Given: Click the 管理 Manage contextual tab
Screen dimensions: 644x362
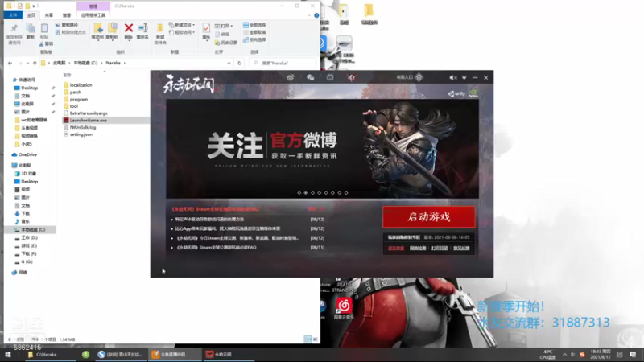Looking at the screenshot, I should pyautogui.click(x=93, y=6).
